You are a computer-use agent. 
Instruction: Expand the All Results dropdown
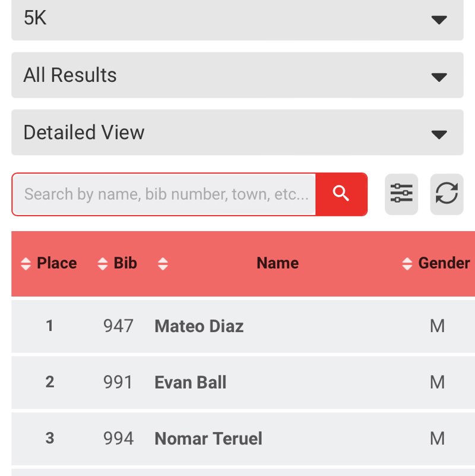237,75
